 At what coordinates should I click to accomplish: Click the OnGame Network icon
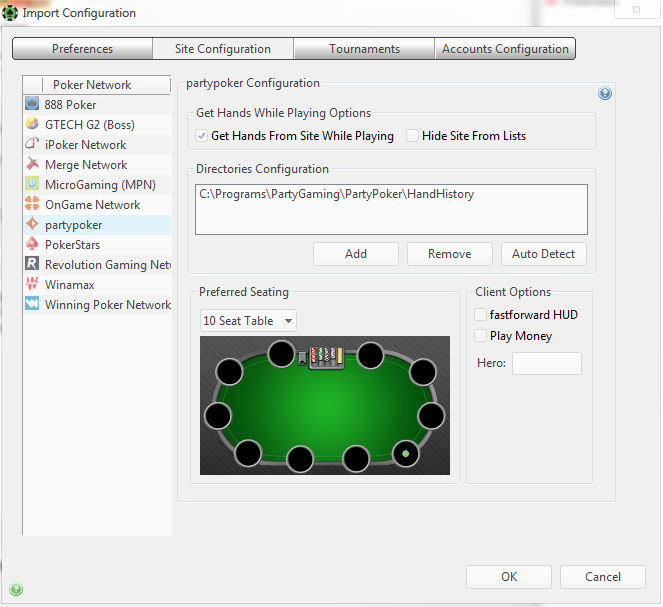click(32, 204)
